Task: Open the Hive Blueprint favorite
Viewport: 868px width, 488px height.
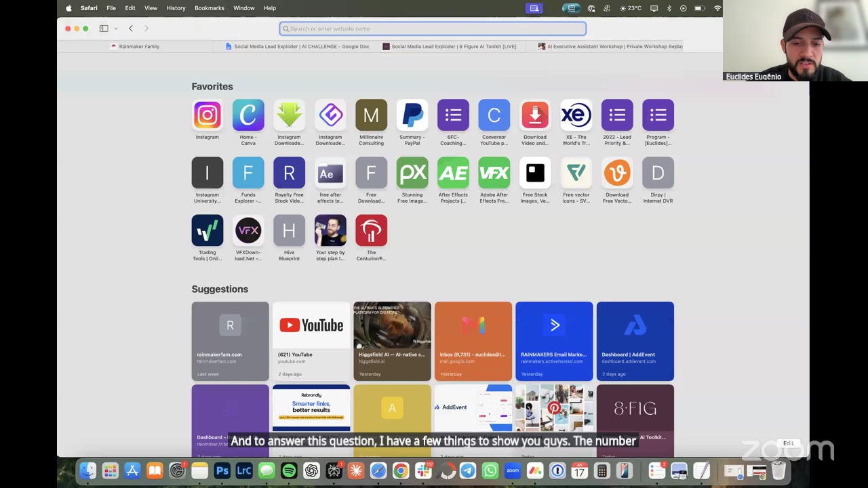Action: point(289,230)
